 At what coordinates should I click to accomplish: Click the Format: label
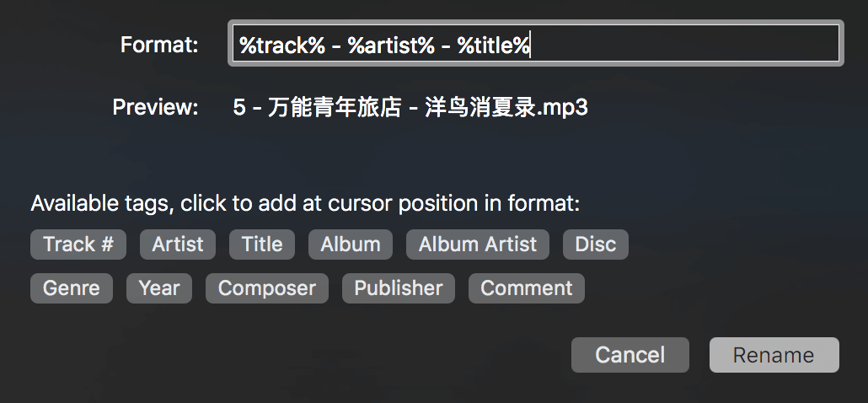[159, 45]
